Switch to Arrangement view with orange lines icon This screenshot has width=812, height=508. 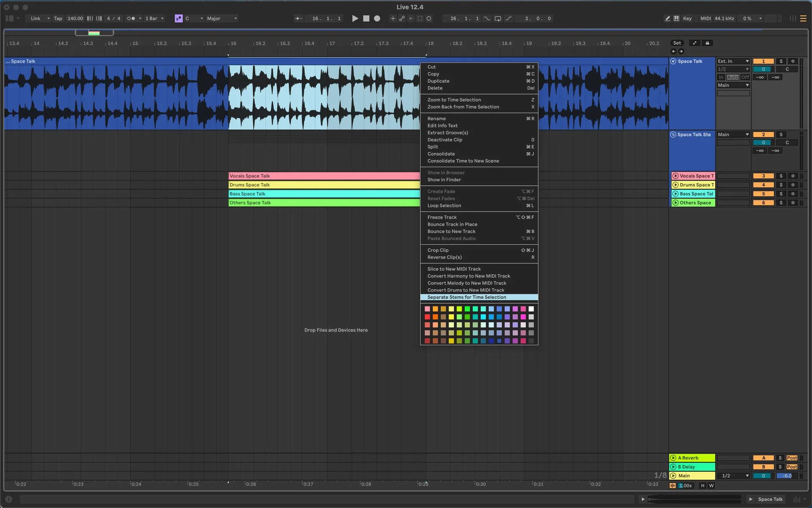tap(803, 19)
